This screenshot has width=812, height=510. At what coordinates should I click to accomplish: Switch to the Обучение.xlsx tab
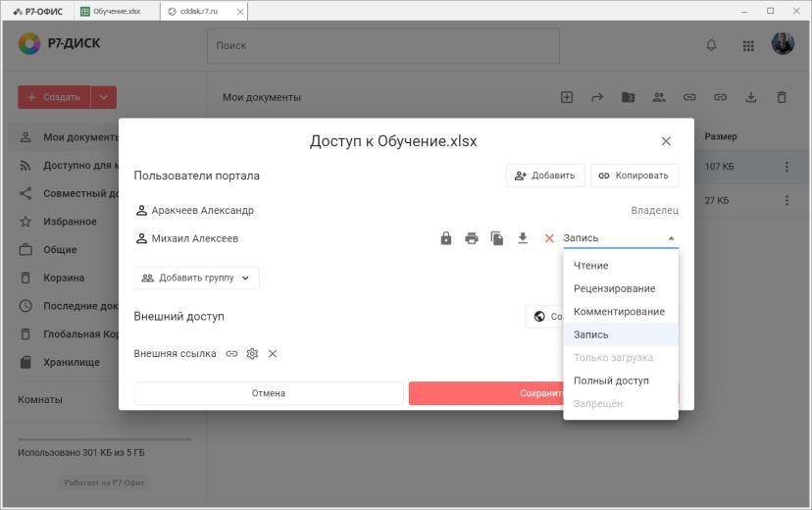pyautogui.click(x=117, y=11)
